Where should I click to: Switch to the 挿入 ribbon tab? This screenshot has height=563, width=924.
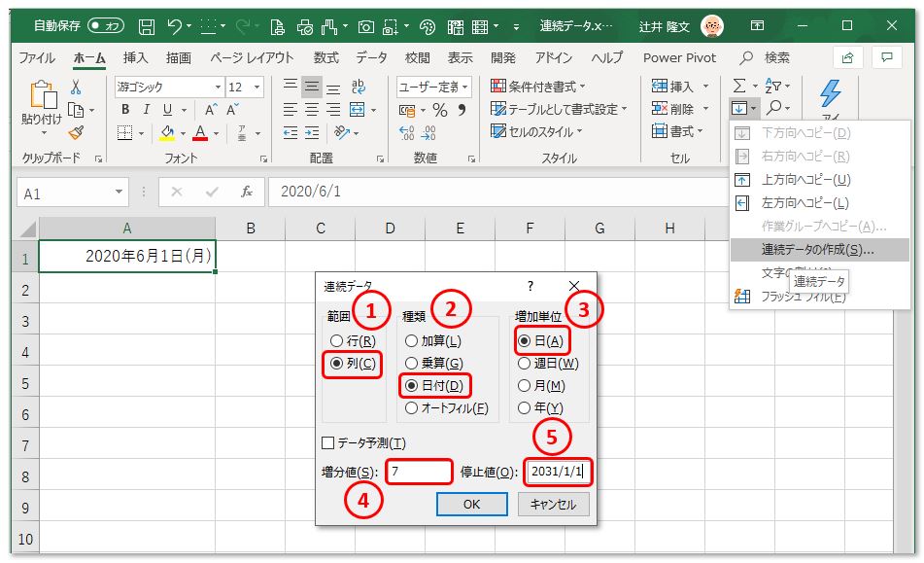coord(135,57)
